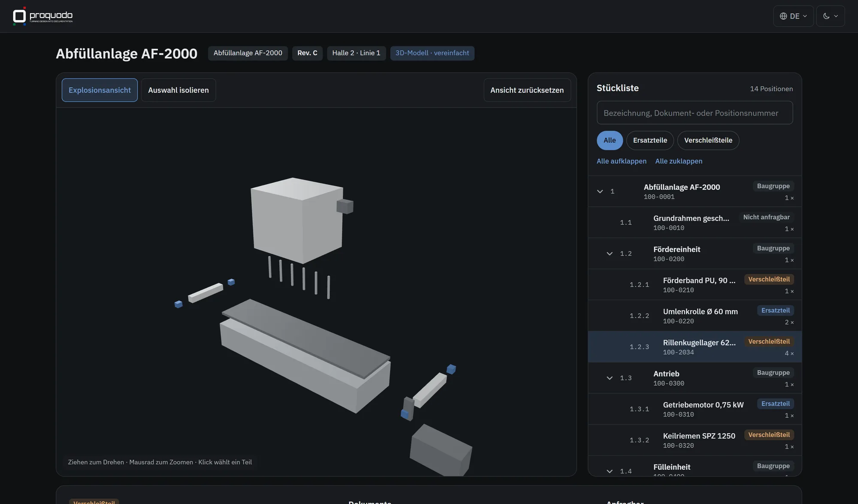Select the Ersatzteile filter chip

point(650,140)
